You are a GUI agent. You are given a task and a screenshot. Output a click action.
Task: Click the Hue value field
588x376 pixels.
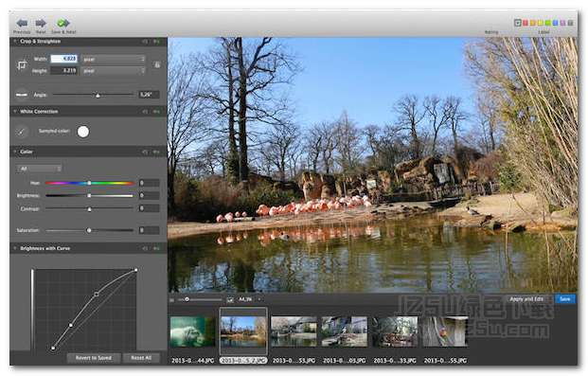149,183
